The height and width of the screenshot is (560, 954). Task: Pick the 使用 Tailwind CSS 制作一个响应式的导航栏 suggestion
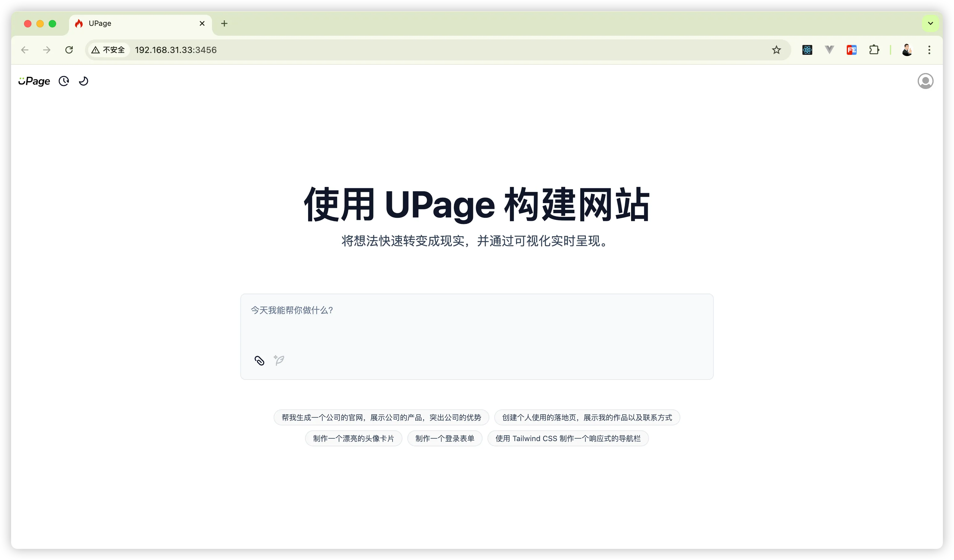(x=568, y=438)
